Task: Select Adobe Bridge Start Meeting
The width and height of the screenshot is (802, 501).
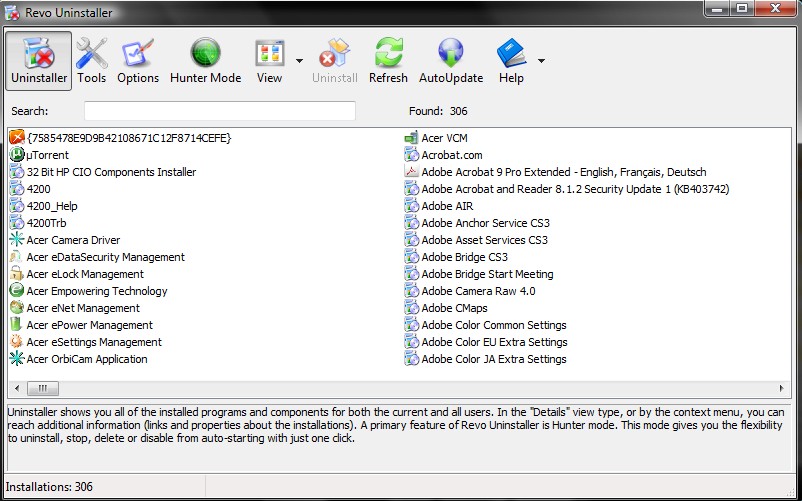Action: pos(479,274)
